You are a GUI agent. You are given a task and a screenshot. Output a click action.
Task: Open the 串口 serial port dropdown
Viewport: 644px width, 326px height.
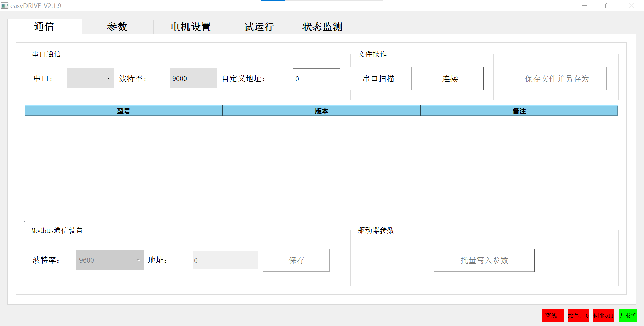(91, 78)
